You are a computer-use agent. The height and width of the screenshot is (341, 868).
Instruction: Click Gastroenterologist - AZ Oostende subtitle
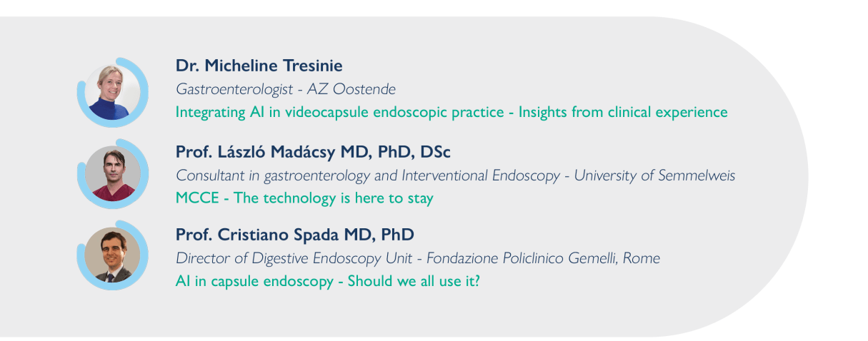286,89
